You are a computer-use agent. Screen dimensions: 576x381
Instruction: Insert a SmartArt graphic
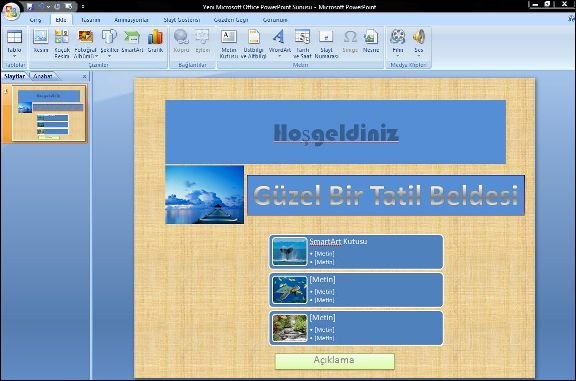tap(132, 42)
